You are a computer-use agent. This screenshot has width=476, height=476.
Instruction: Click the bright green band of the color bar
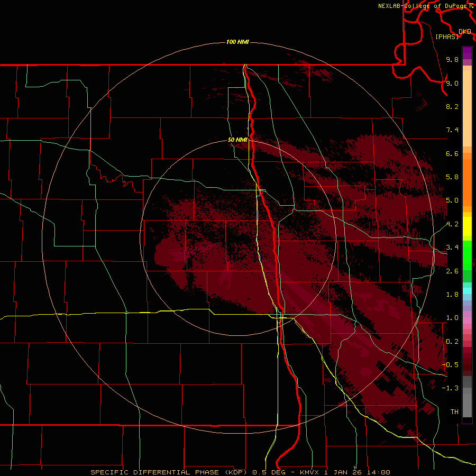pyautogui.click(x=467, y=255)
